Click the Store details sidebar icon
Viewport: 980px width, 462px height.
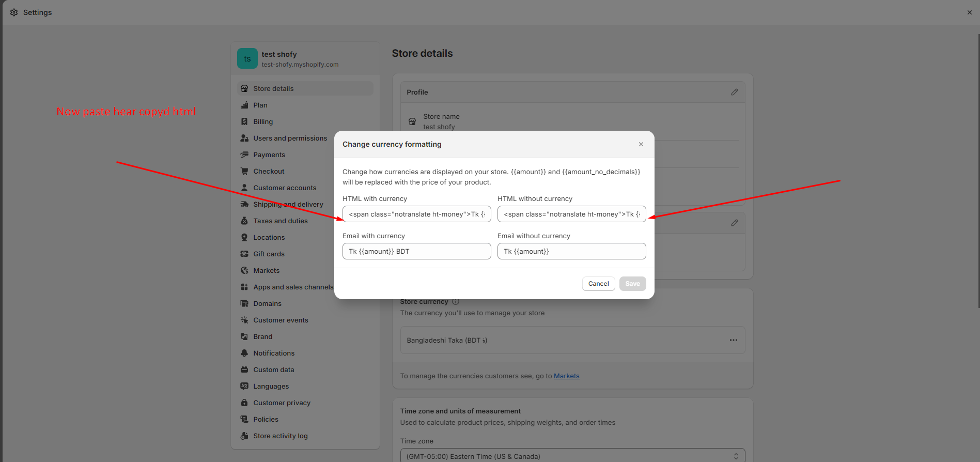244,88
